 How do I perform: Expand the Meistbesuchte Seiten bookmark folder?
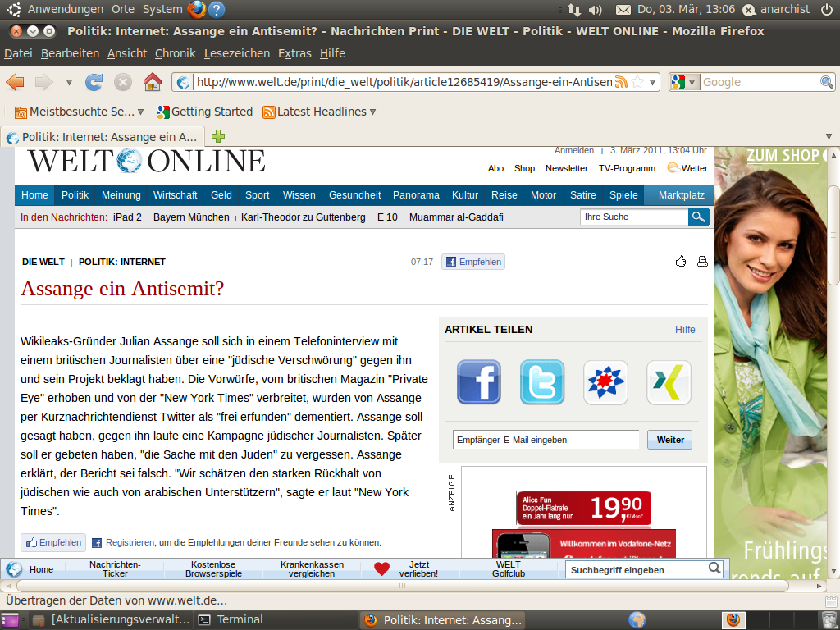tap(80, 112)
